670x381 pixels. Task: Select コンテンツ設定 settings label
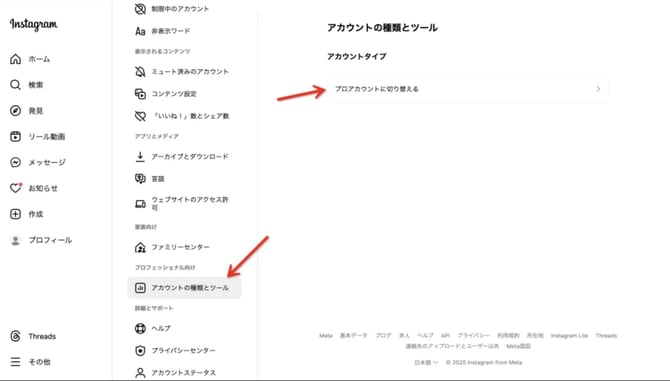174,94
